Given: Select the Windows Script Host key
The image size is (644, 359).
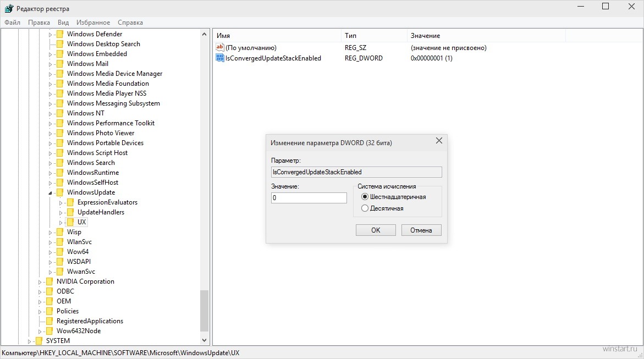Looking at the screenshot, I should point(97,153).
